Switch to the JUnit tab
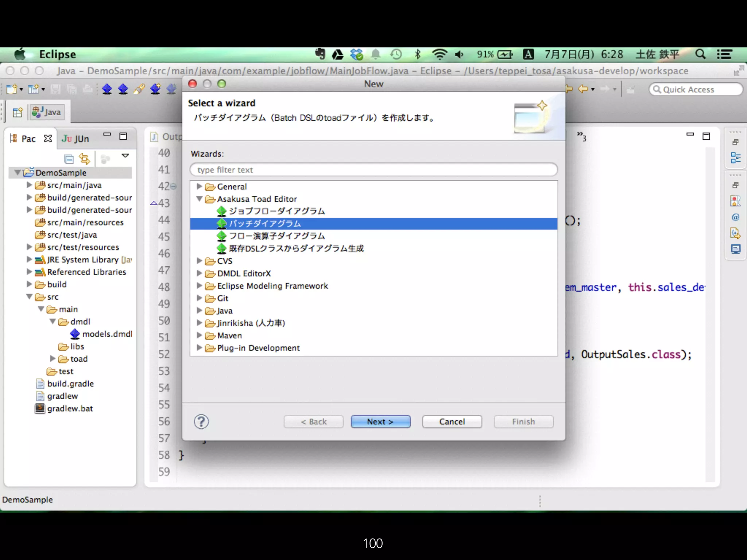Image resolution: width=747 pixels, height=560 pixels. click(x=76, y=139)
